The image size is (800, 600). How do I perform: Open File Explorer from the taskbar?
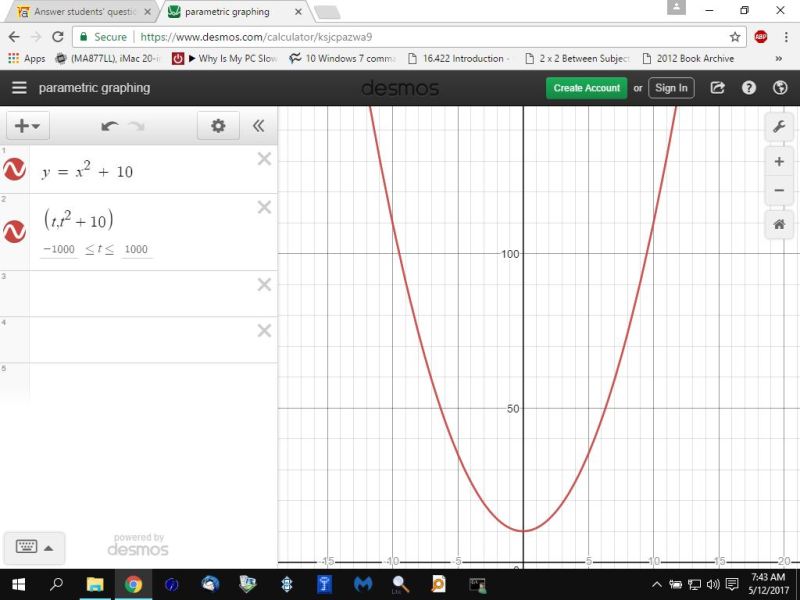pos(95,584)
